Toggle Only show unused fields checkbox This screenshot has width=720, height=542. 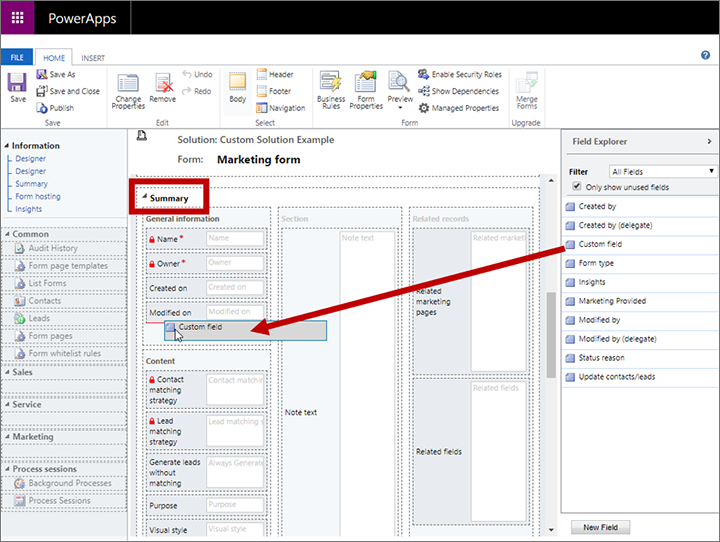(x=577, y=186)
